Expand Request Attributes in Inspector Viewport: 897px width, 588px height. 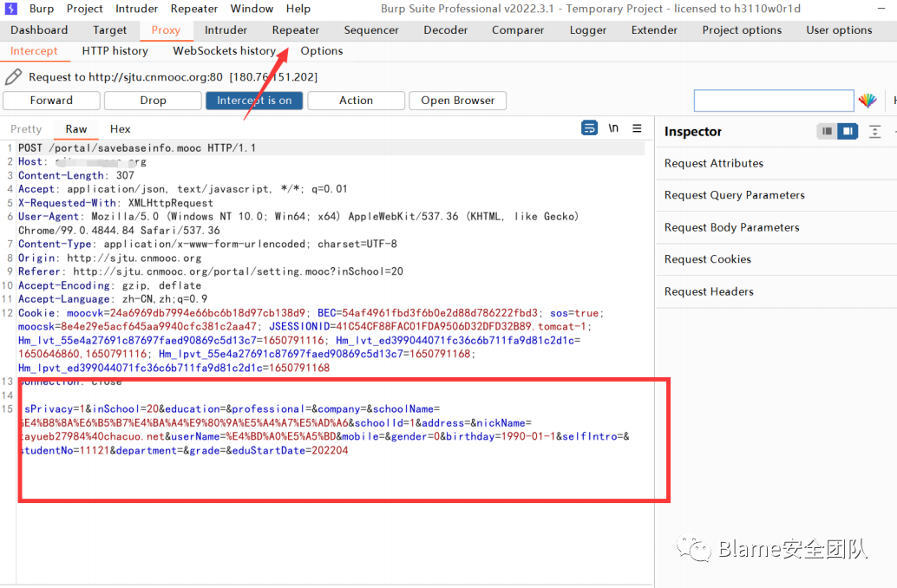click(x=776, y=164)
